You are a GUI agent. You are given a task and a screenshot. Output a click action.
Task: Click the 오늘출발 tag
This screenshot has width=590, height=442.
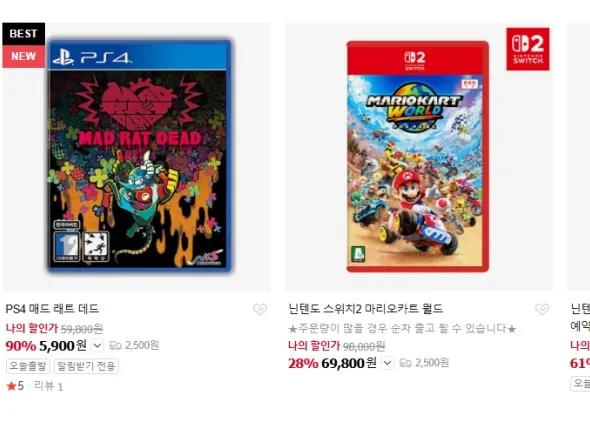coord(28,366)
